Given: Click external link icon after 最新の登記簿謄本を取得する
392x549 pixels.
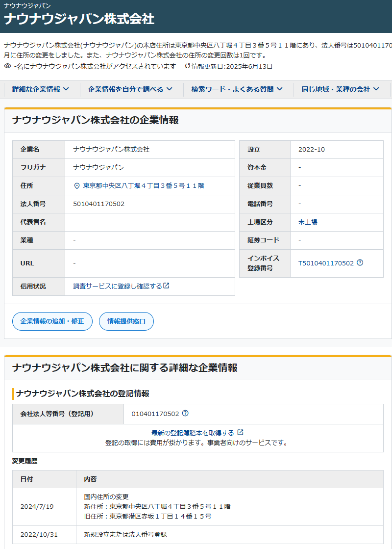Looking at the screenshot, I should coord(240,432).
